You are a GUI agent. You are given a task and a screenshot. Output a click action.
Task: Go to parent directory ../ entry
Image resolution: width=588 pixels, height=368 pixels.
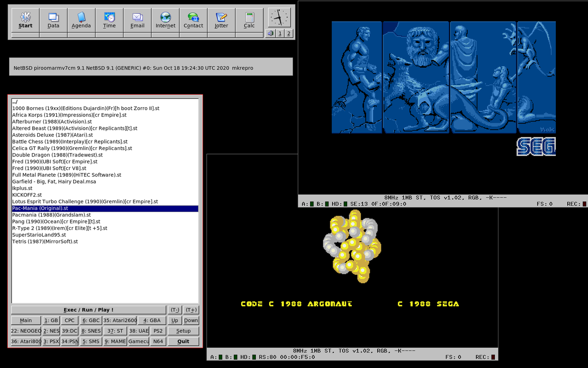tap(15, 102)
